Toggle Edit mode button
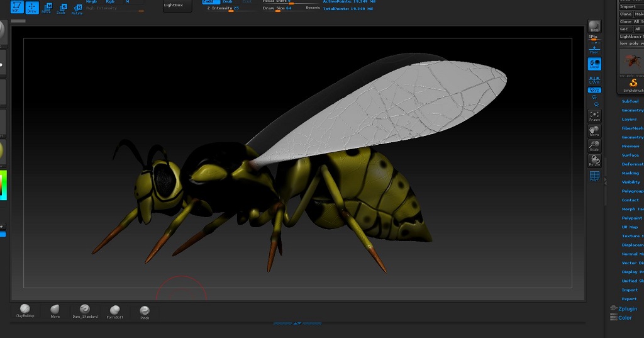The width and height of the screenshot is (644, 338). coord(17,7)
